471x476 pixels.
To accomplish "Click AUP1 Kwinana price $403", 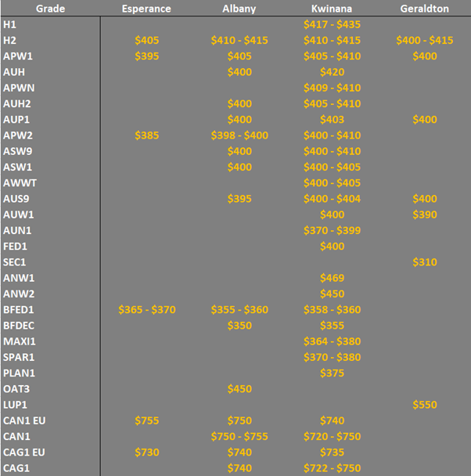I will click(332, 119).
